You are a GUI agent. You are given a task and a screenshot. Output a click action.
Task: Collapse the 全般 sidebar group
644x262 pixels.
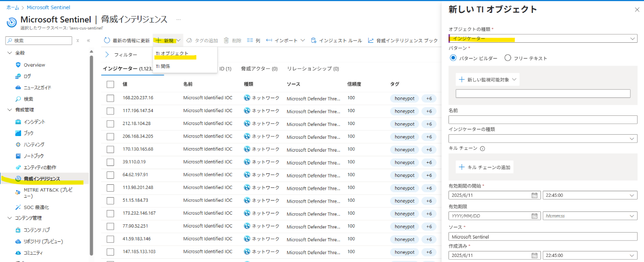tap(10, 53)
